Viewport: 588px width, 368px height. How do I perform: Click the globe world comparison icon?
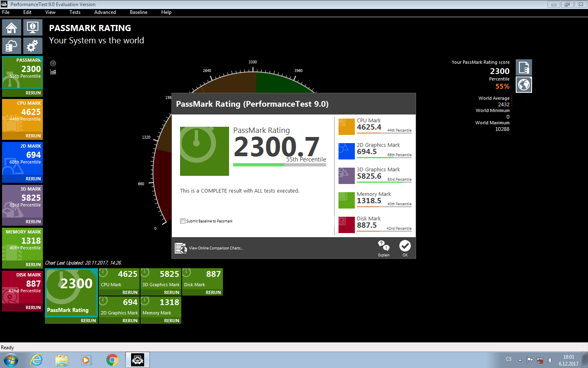(x=524, y=85)
